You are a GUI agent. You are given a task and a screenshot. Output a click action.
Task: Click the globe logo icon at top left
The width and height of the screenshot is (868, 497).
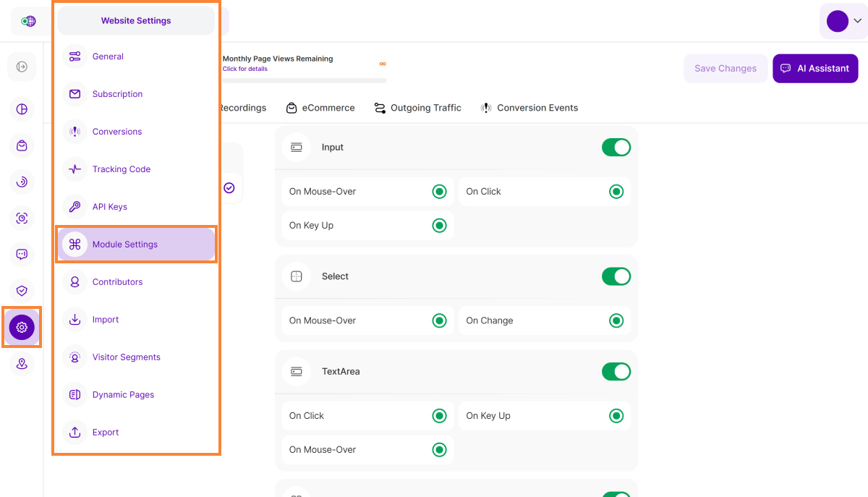pyautogui.click(x=28, y=21)
